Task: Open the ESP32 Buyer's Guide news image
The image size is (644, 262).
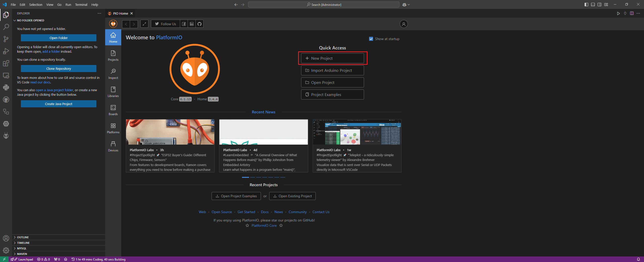Action: (170, 132)
